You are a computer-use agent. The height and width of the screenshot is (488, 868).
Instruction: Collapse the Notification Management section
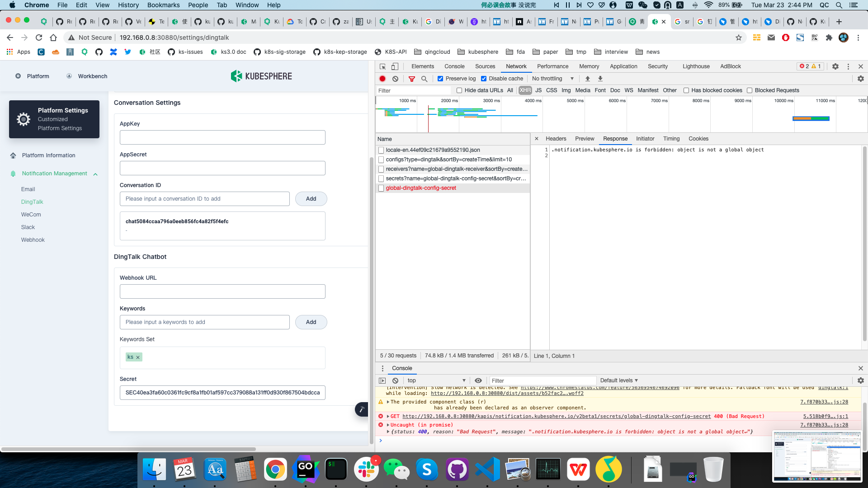click(x=95, y=174)
